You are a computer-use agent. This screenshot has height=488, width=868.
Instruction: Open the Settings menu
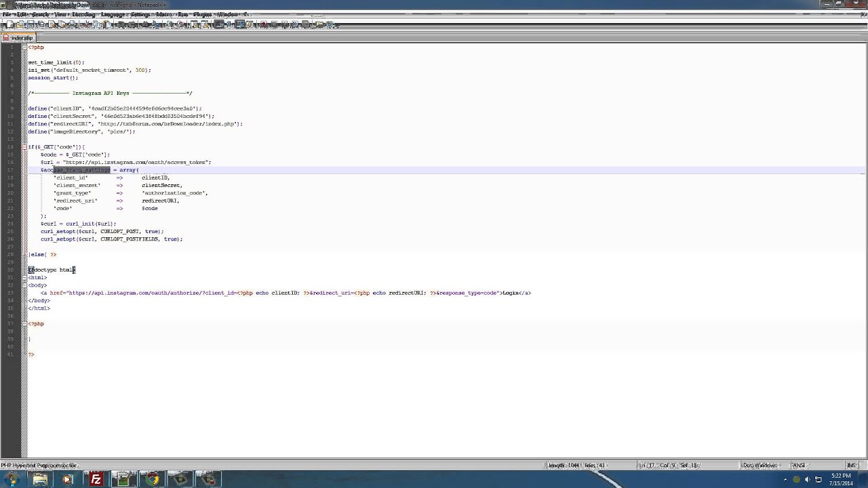[140, 14]
